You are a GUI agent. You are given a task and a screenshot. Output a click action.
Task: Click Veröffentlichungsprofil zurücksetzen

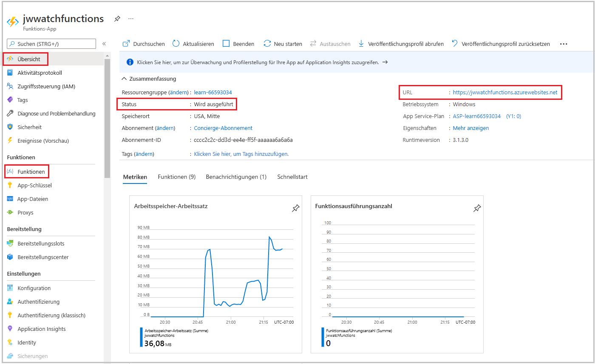[x=501, y=44]
